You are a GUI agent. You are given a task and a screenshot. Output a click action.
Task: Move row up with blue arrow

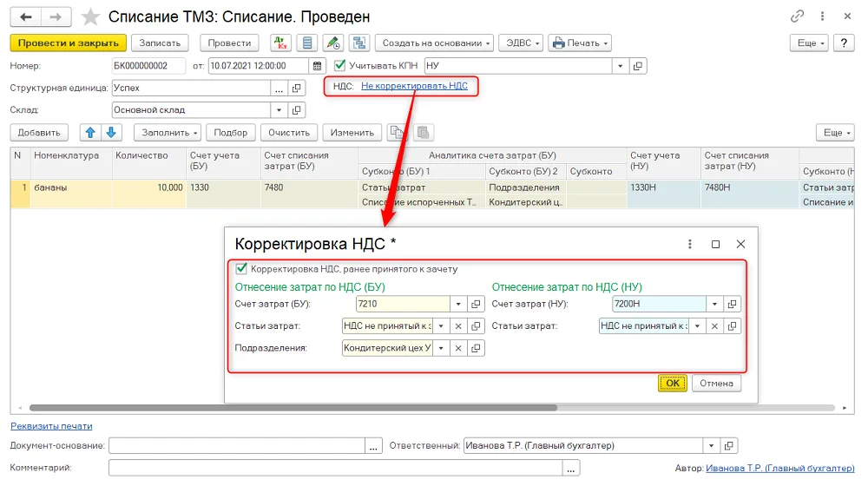pos(90,132)
